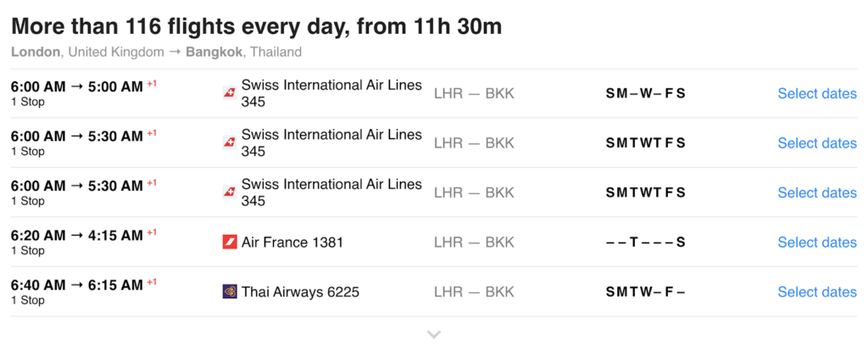Click the Air France 1381 flight name

[x=292, y=242]
